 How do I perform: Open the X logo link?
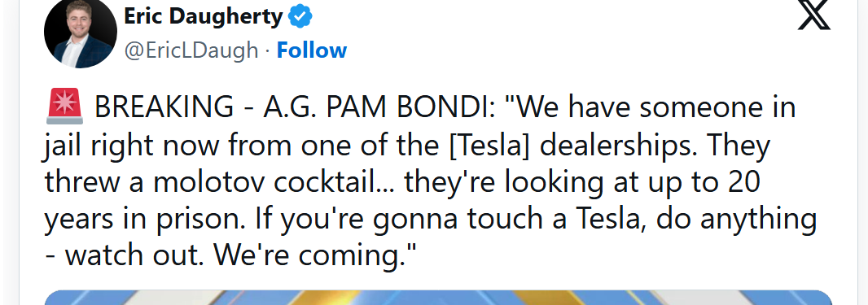[x=813, y=14]
